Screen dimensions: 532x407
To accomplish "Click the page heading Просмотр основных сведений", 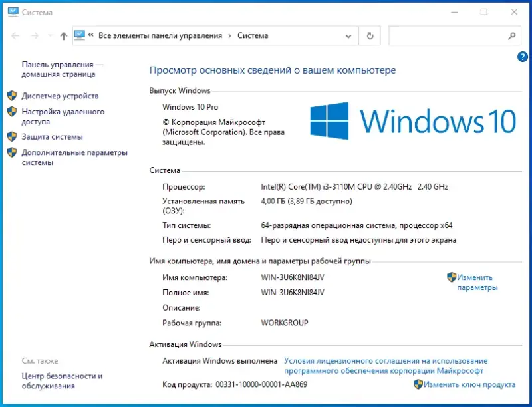I will pyautogui.click(x=273, y=70).
